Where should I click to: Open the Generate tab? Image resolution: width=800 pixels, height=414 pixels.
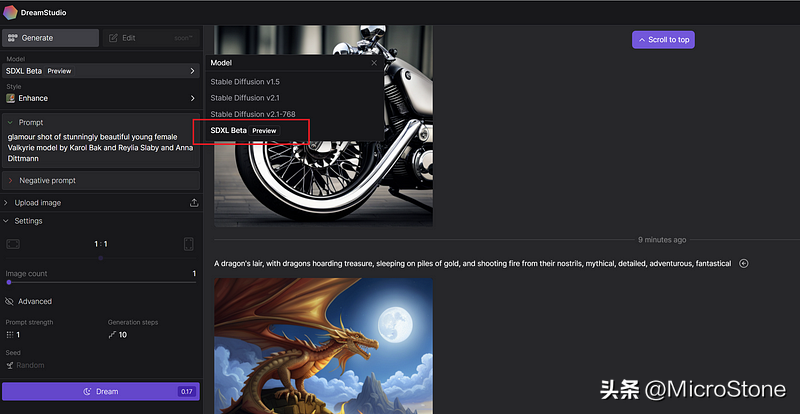click(51, 38)
